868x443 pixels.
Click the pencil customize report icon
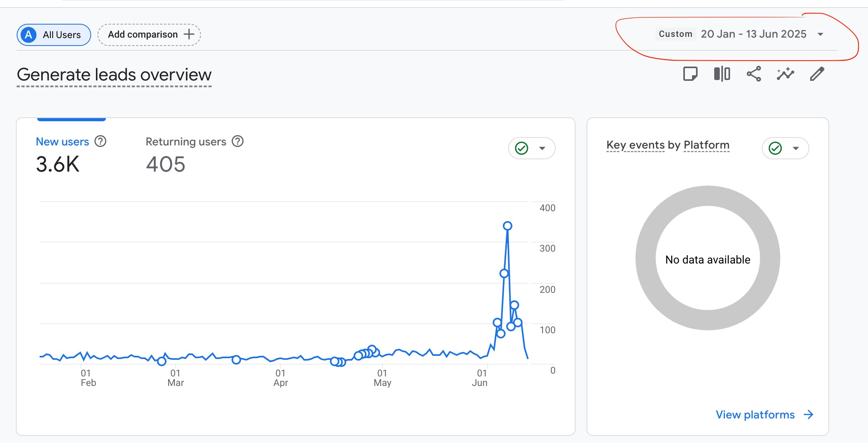[x=817, y=74]
